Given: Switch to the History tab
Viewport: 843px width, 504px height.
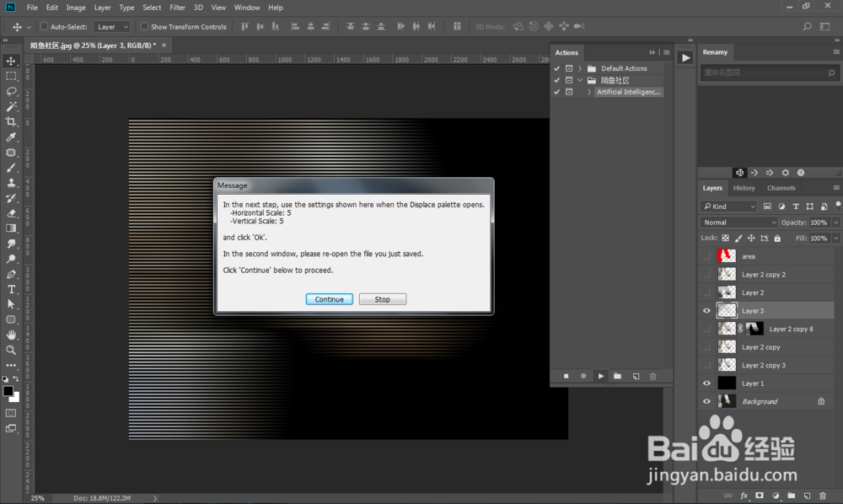Looking at the screenshot, I should (744, 188).
